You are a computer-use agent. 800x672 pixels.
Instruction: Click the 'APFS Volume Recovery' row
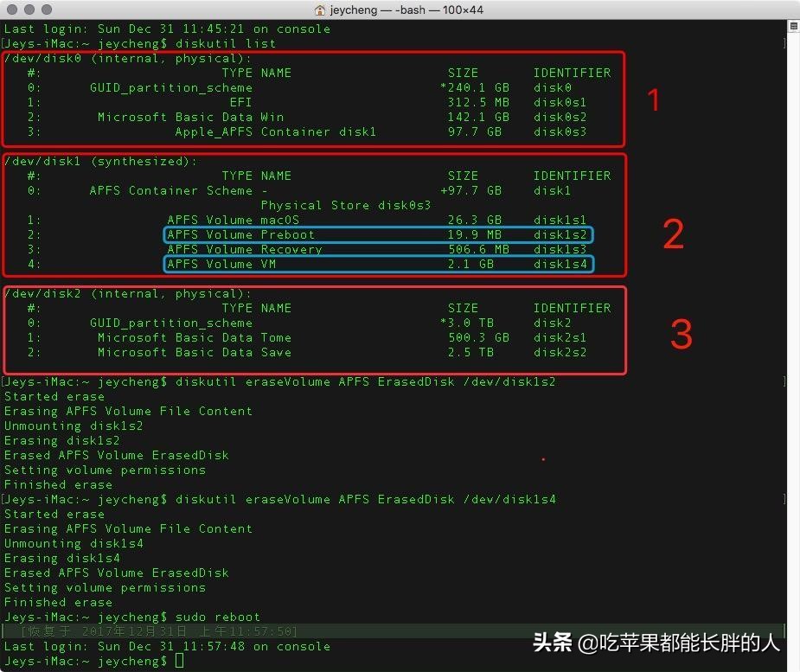click(x=245, y=249)
